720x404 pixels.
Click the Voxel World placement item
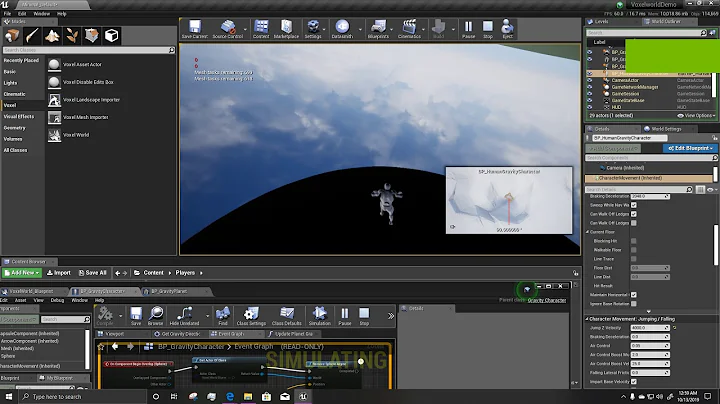point(110,135)
